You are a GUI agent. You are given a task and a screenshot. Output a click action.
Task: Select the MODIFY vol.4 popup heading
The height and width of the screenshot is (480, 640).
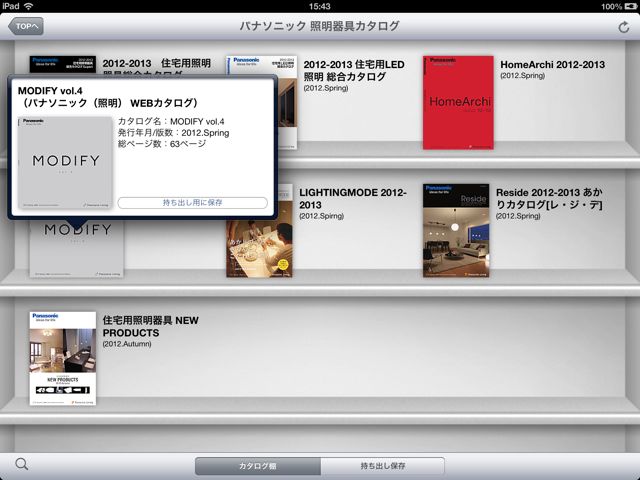point(108,97)
